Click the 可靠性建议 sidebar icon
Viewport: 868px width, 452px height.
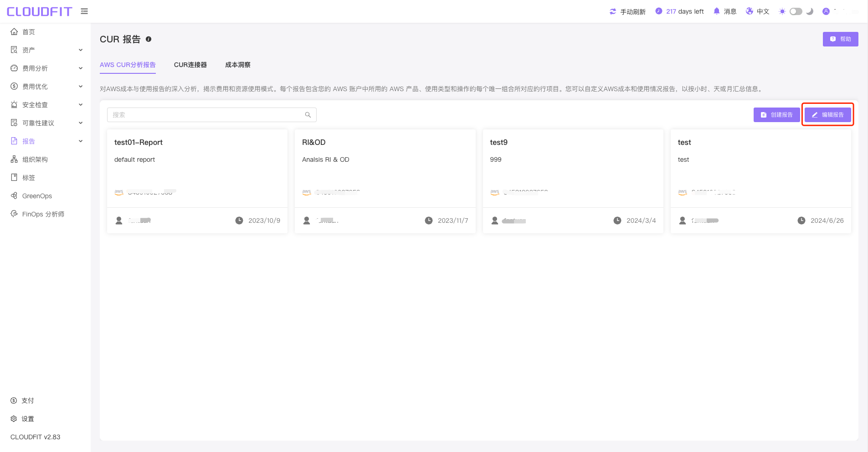click(x=14, y=123)
